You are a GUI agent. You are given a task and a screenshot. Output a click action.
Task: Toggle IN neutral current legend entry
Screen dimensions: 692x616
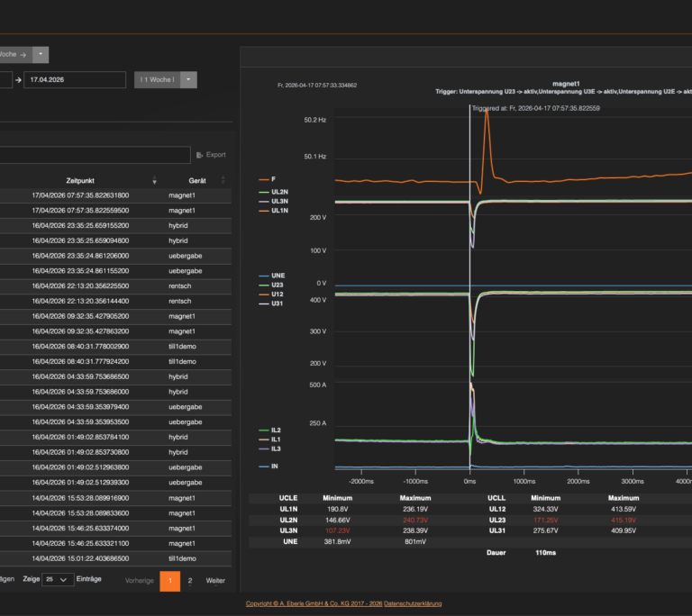point(268,467)
